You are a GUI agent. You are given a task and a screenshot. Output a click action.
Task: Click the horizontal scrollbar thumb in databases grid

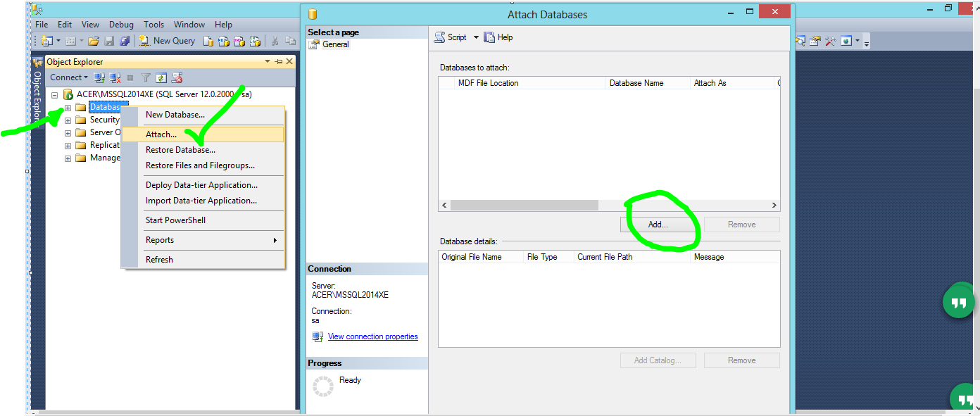(x=524, y=206)
